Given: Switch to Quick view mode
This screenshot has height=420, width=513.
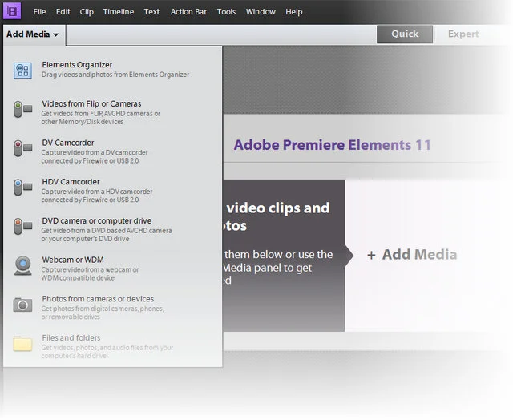Looking at the screenshot, I should (405, 34).
